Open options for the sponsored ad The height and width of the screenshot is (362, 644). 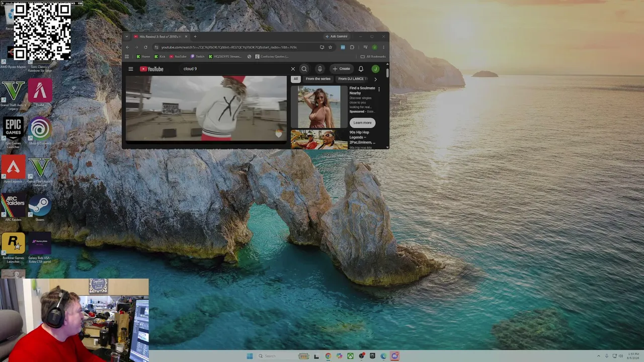(x=379, y=89)
